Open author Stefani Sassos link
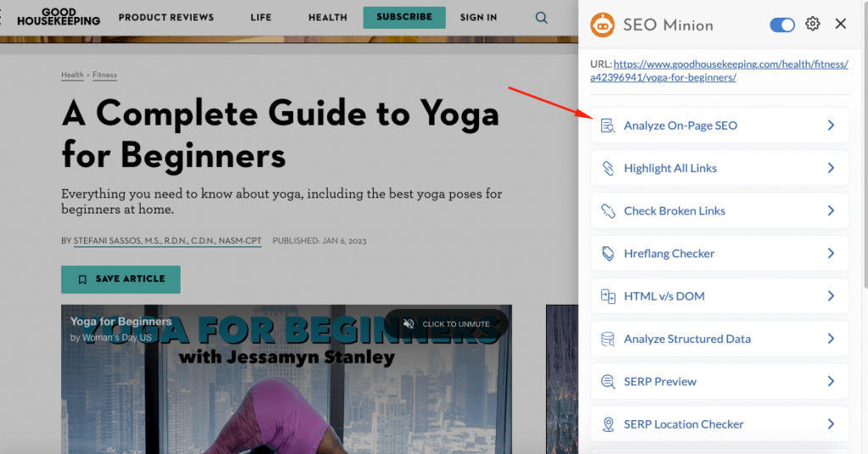This screenshot has width=868, height=454. point(167,241)
